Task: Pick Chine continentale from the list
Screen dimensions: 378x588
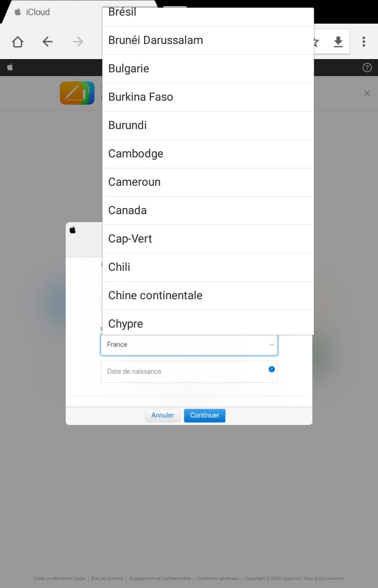Action: coord(208,295)
